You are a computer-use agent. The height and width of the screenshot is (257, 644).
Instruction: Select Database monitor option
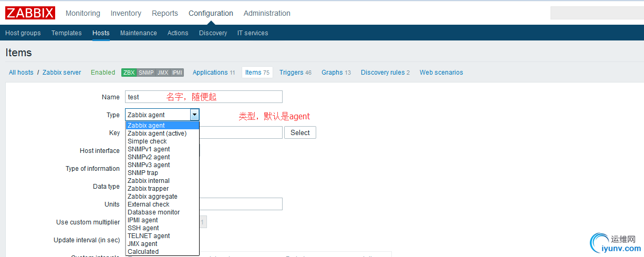pyautogui.click(x=162, y=212)
